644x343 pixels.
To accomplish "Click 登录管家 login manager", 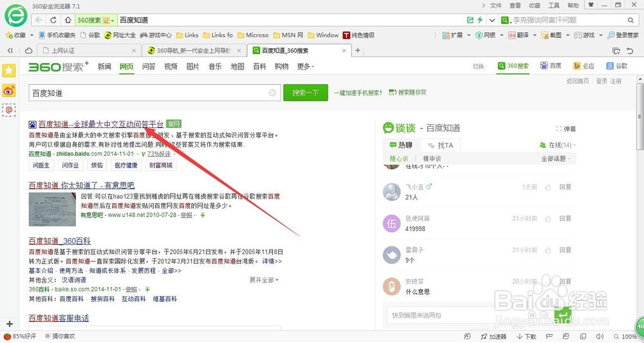I will 623,35.
